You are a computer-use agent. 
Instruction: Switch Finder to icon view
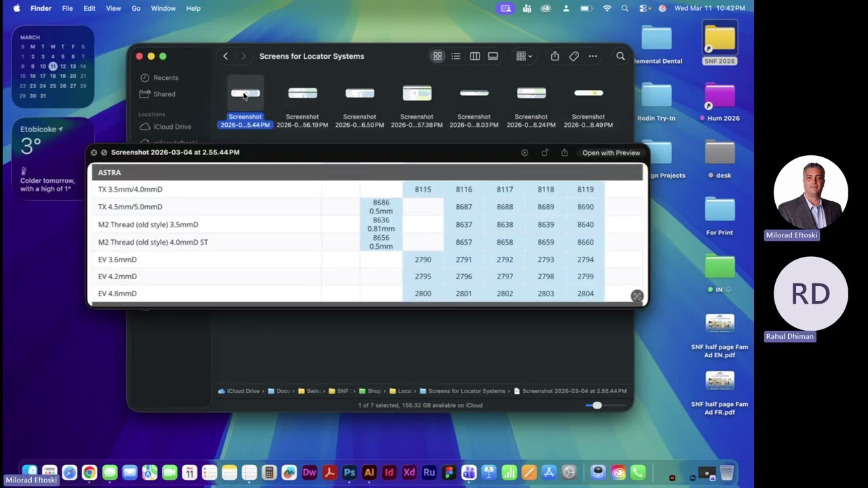click(x=437, y=56)
